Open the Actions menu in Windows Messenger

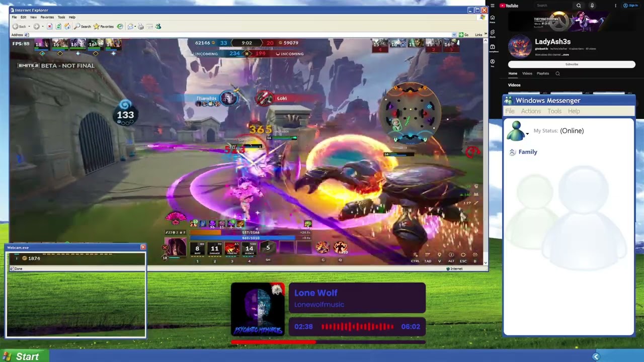point(531,111)
